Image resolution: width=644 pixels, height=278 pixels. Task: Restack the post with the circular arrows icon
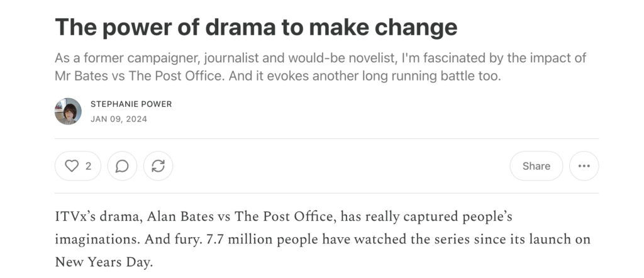158,166
